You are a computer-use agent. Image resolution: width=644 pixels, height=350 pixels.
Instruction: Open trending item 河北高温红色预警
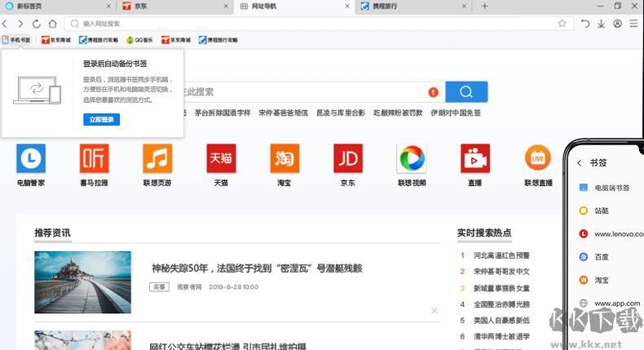click(x=501, y=255)
